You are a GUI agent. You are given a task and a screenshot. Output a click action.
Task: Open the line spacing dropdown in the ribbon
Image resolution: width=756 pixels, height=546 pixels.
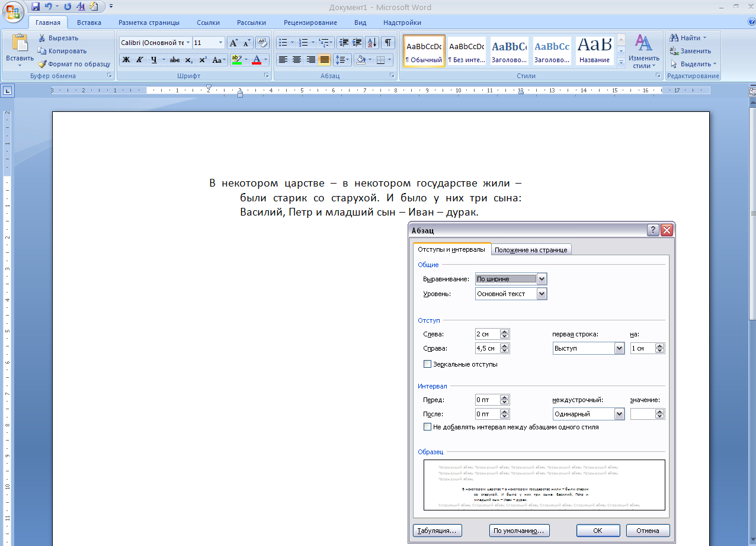coord(342,60)
